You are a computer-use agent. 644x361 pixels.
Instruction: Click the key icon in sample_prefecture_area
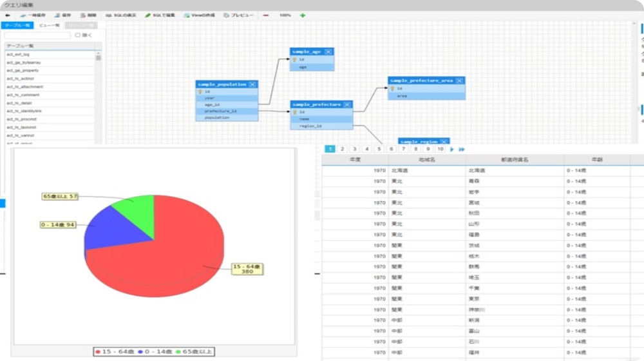[392, 88]
